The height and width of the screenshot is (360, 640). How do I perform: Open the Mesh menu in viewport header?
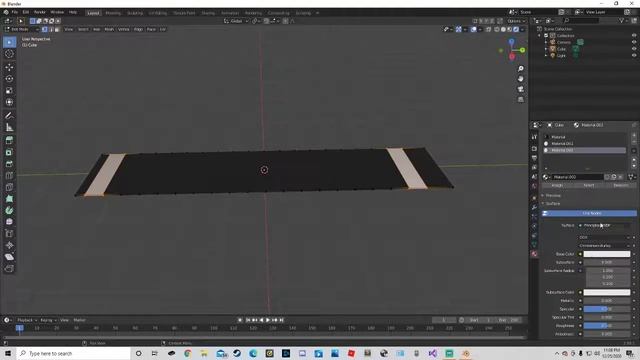coord(109,29)
